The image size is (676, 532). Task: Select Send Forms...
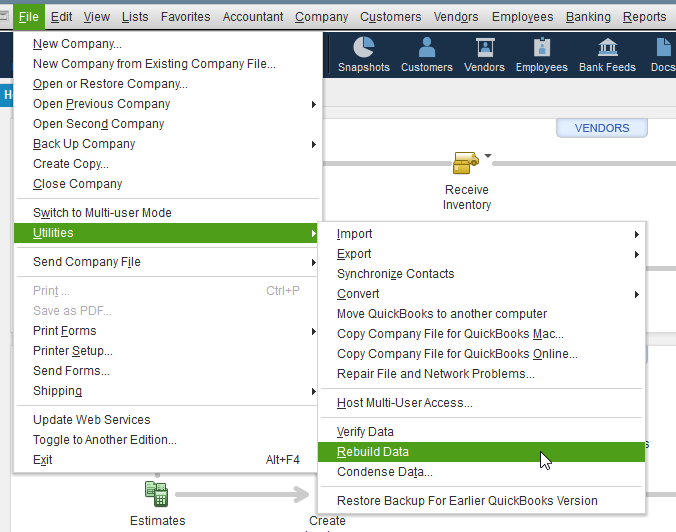(x=166, y=371)
